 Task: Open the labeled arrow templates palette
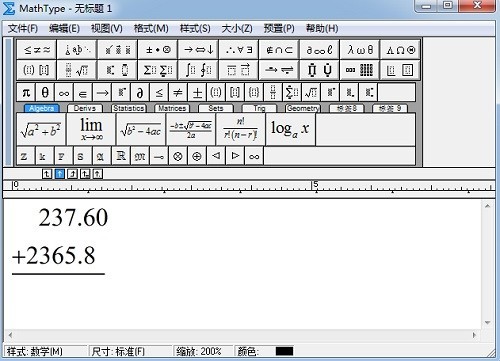279,70
